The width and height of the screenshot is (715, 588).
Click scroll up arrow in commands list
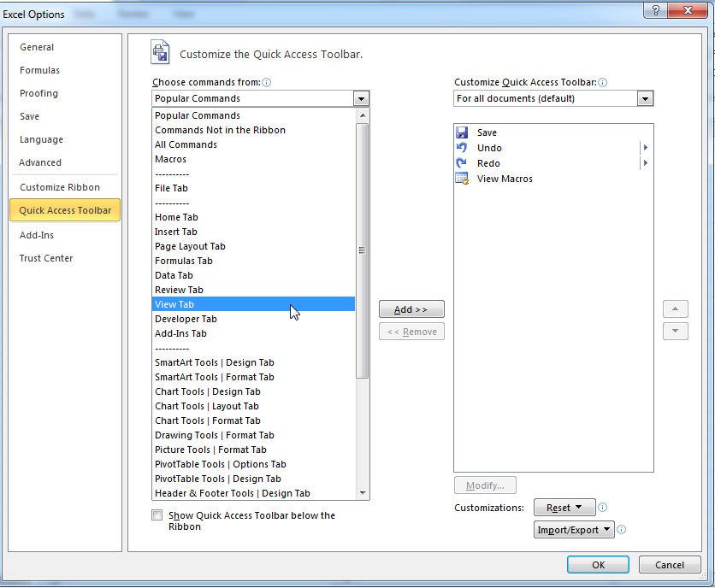click(363, 115)
